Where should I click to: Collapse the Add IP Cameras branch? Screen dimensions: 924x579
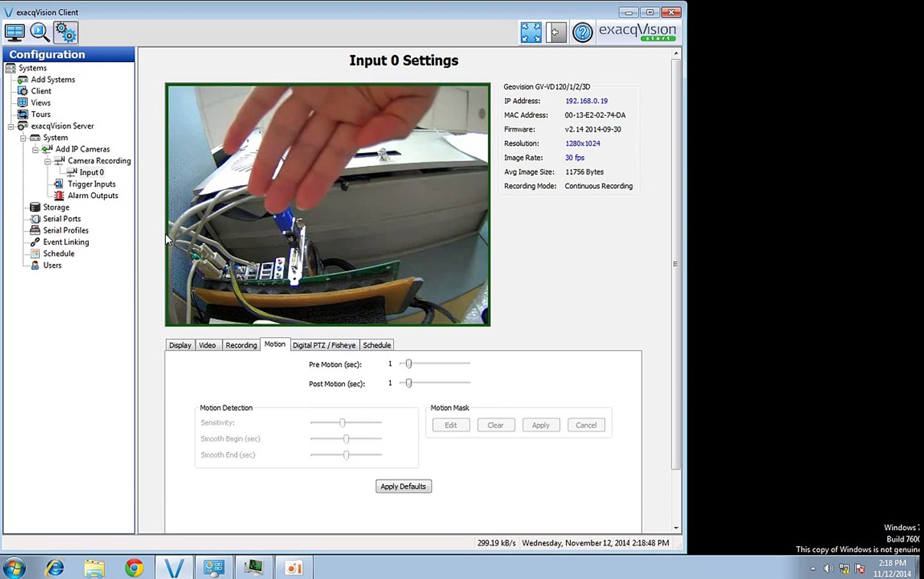tap(35, 150)
